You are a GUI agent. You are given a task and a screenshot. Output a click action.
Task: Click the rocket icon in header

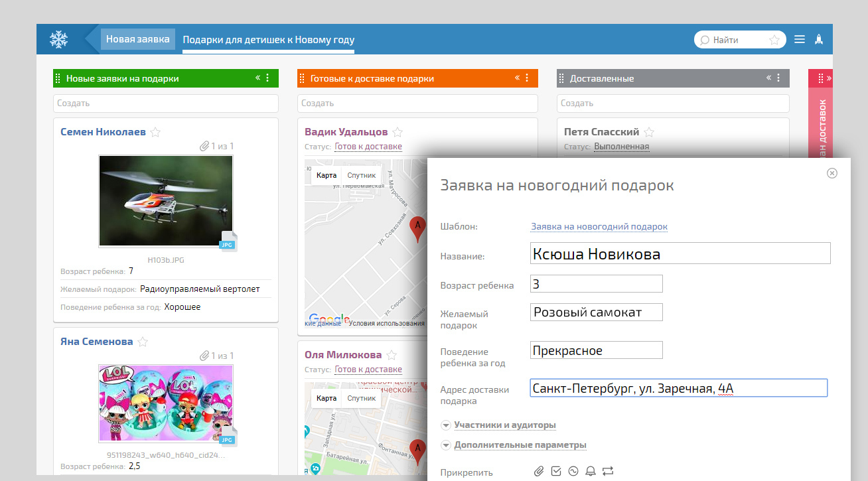pyautogui.click(x=819, y=39)
